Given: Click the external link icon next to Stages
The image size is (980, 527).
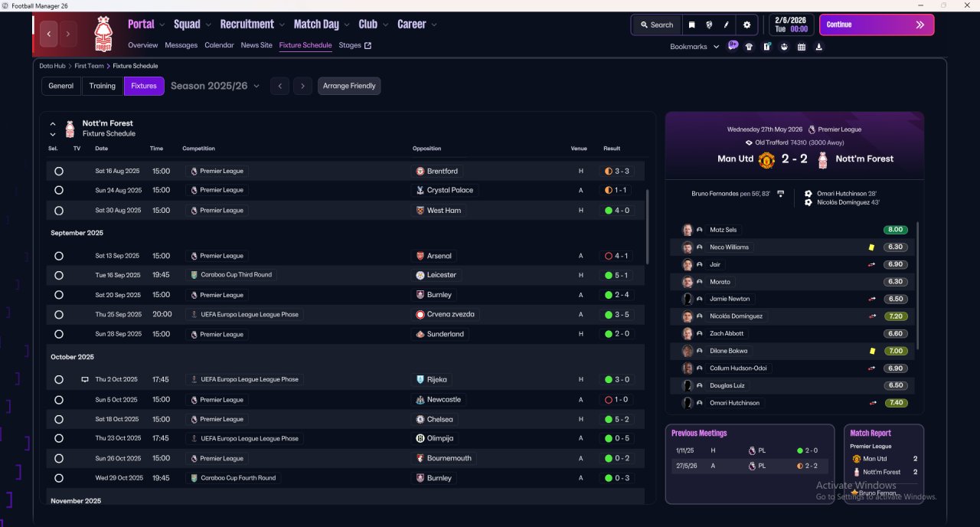Looking at the screenshot, I should click(x=367, y=45).
